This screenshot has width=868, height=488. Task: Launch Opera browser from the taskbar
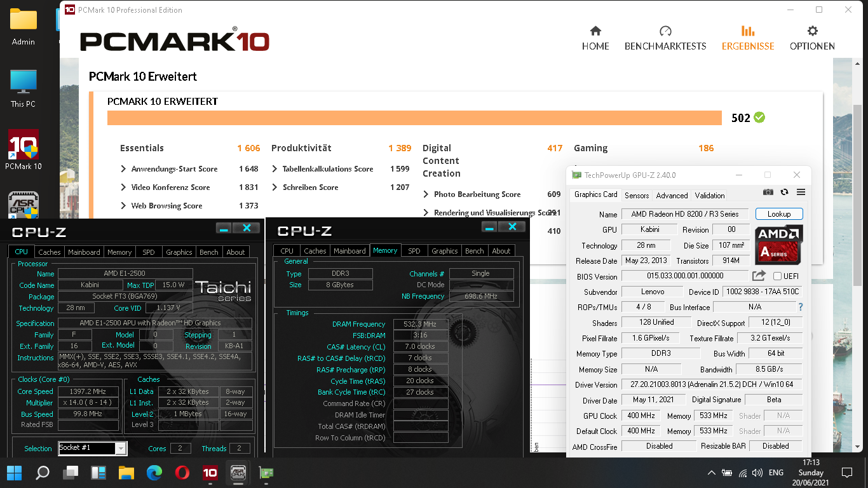[x=182, y=473]
